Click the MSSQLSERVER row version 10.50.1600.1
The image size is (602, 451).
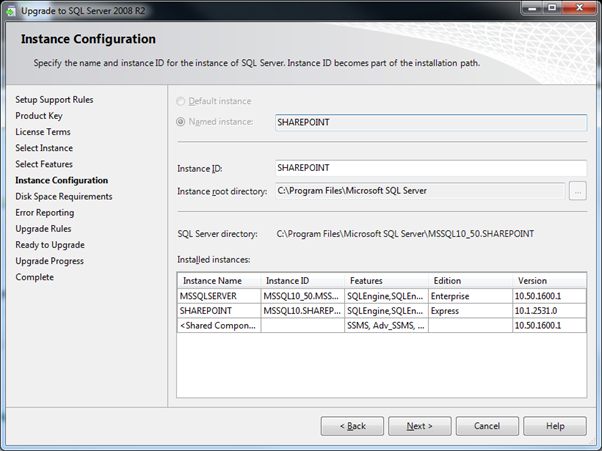click(549, 296)
